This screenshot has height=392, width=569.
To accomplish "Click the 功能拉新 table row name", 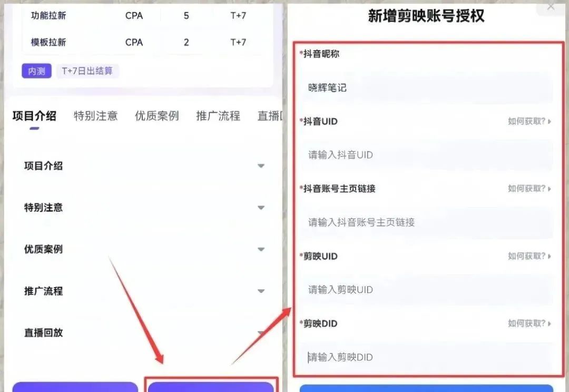I will [48, 16].
